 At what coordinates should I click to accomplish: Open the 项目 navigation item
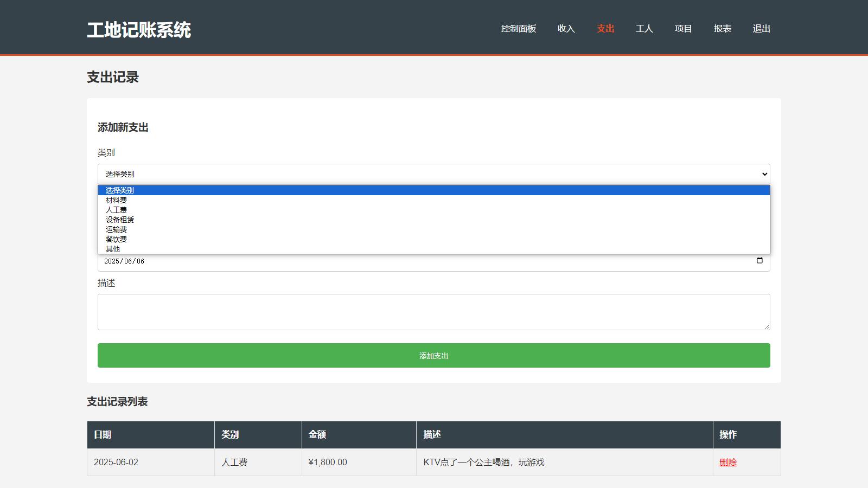coord(683,29)
